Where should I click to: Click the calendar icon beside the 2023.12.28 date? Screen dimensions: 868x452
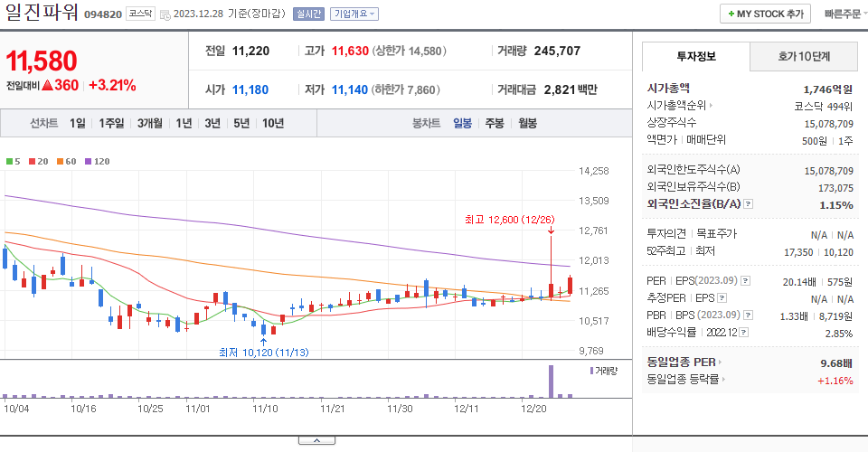[x=165, y=15]
